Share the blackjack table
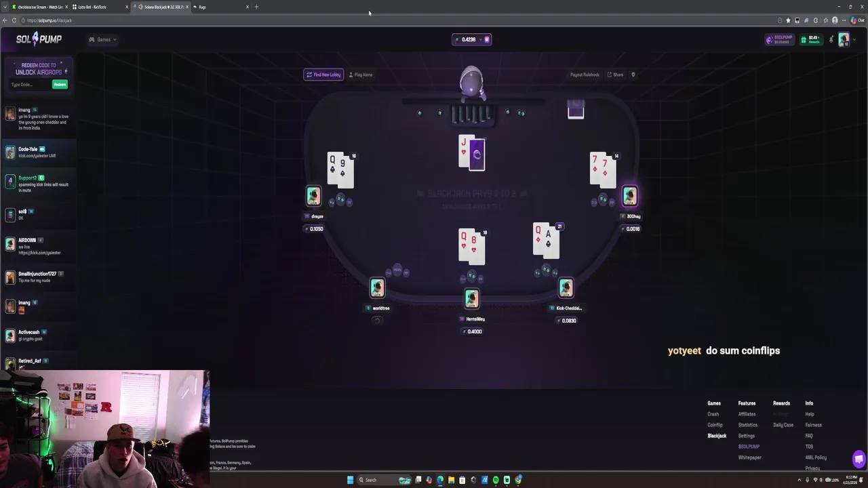Viewport: 868px width, 488px height. click(616, 75)
